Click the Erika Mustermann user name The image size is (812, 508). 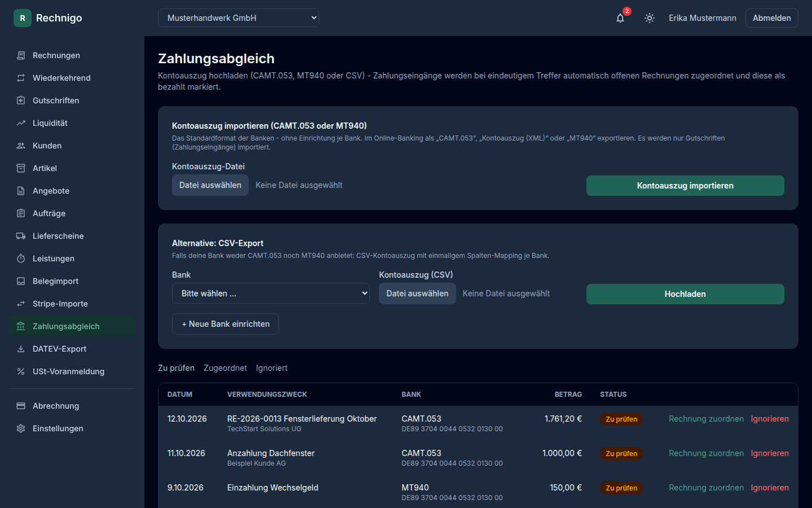coord(703,18)
